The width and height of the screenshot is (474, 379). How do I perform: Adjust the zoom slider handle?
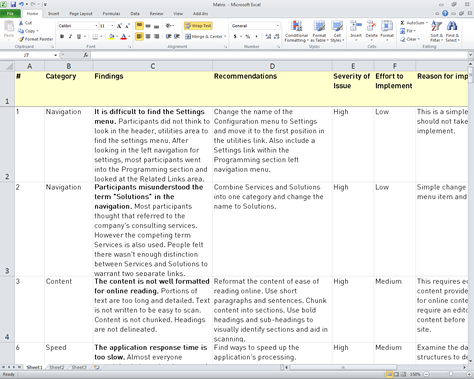451,374
